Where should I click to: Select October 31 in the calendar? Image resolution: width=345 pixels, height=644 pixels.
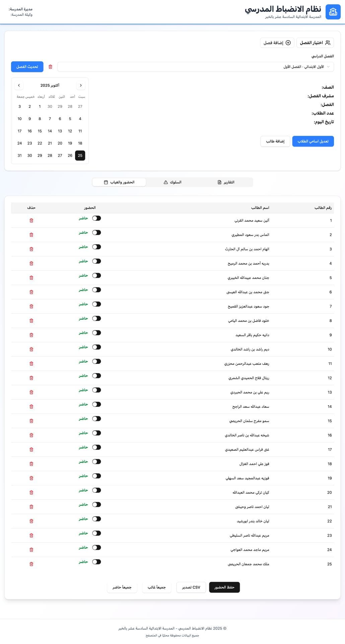click(19, 155)
